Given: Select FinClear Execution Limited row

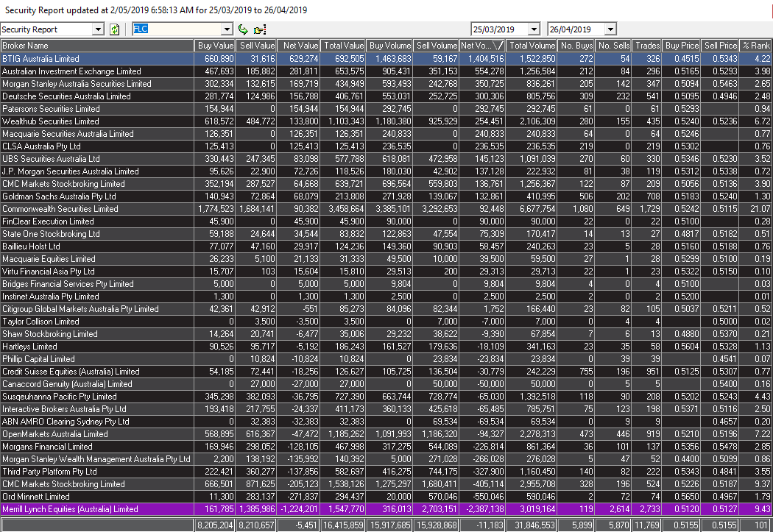Looking at the screenshot, I should tap(386, 221).
